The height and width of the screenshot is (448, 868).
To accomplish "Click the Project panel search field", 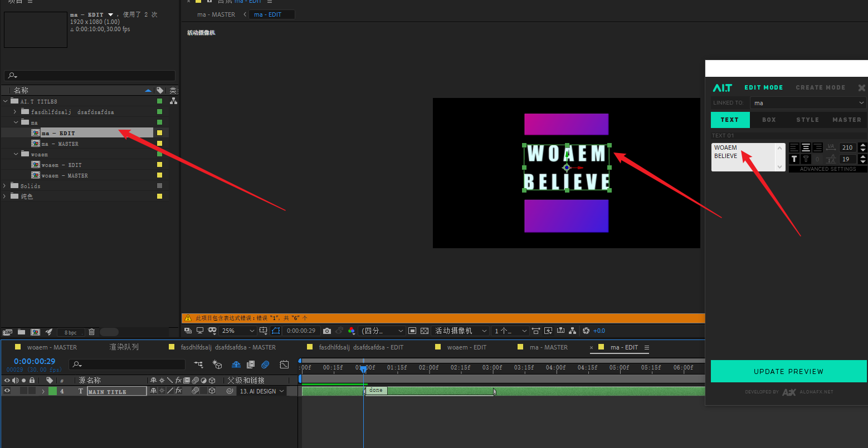I will (x=90, y=76).
